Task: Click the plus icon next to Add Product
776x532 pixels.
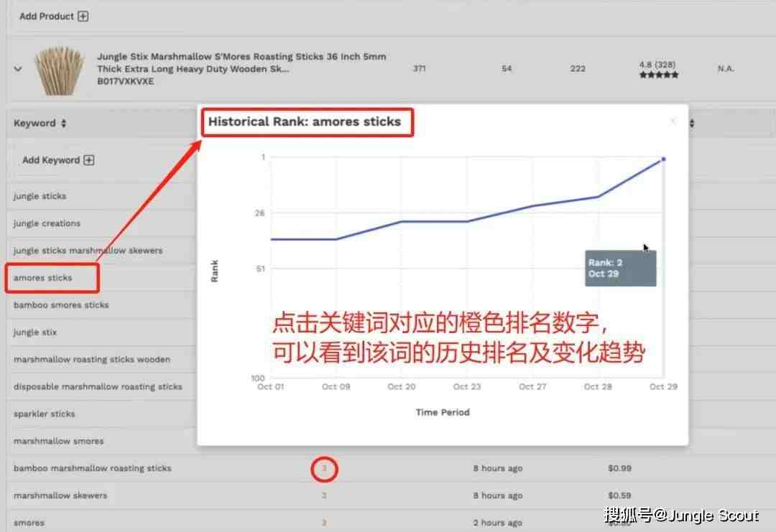Action: coord(83,17)
